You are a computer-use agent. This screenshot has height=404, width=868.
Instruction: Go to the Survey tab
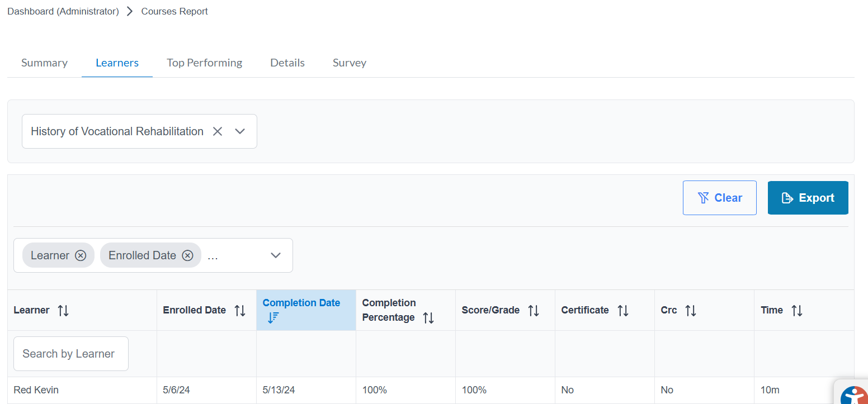pos(349,63)
